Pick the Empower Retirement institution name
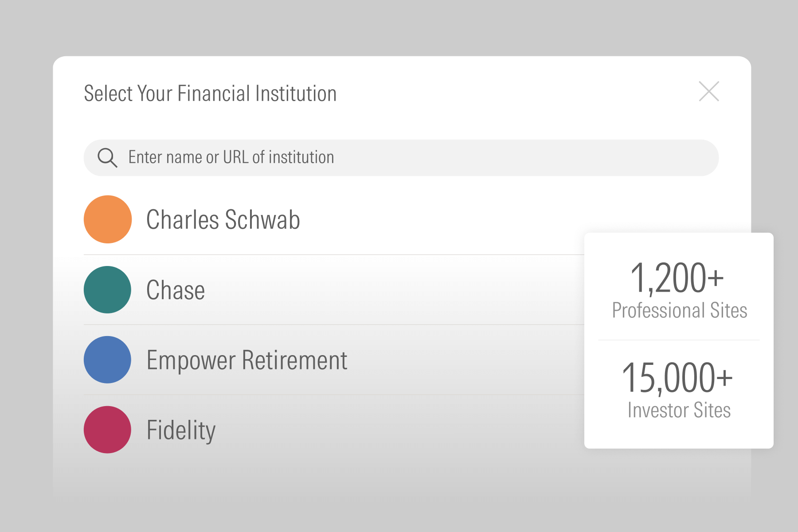 coord(246,360)
